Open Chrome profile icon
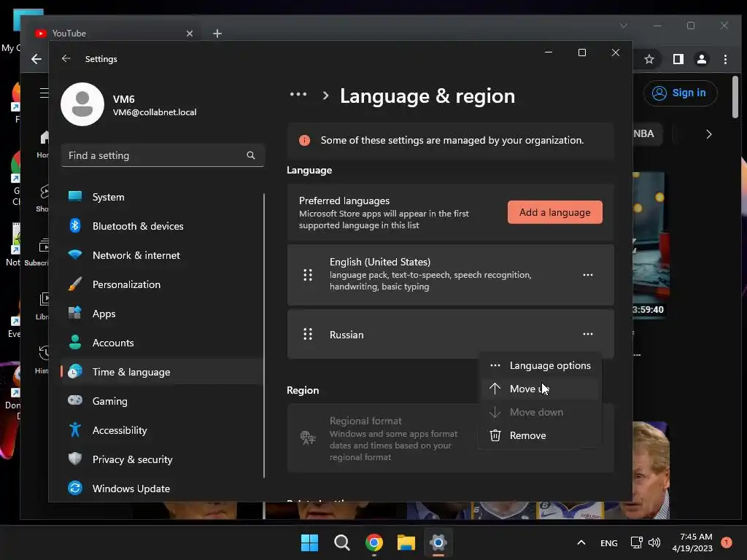The height and width of the screenshot is (560, 747). pyautogui.click(x=701, y=59)
